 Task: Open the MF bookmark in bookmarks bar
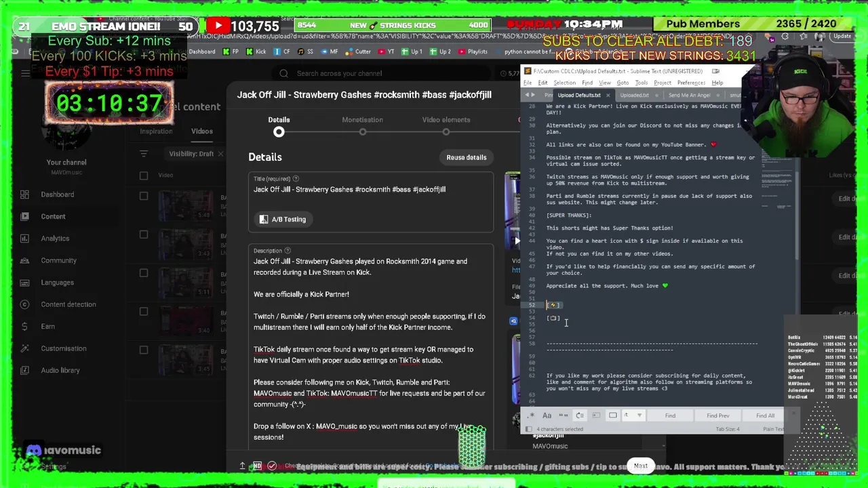pos(330,52)
